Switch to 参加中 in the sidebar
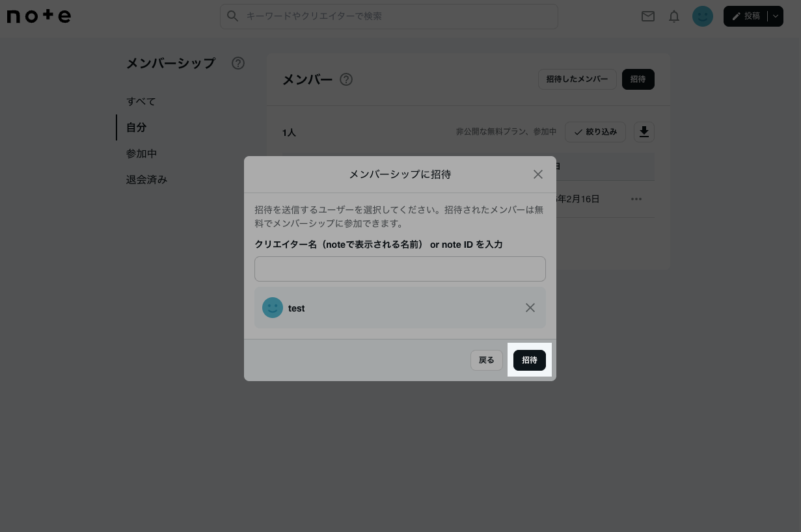Image resolution: width=801 pixels, height=532 pixels. pos(141,153)
